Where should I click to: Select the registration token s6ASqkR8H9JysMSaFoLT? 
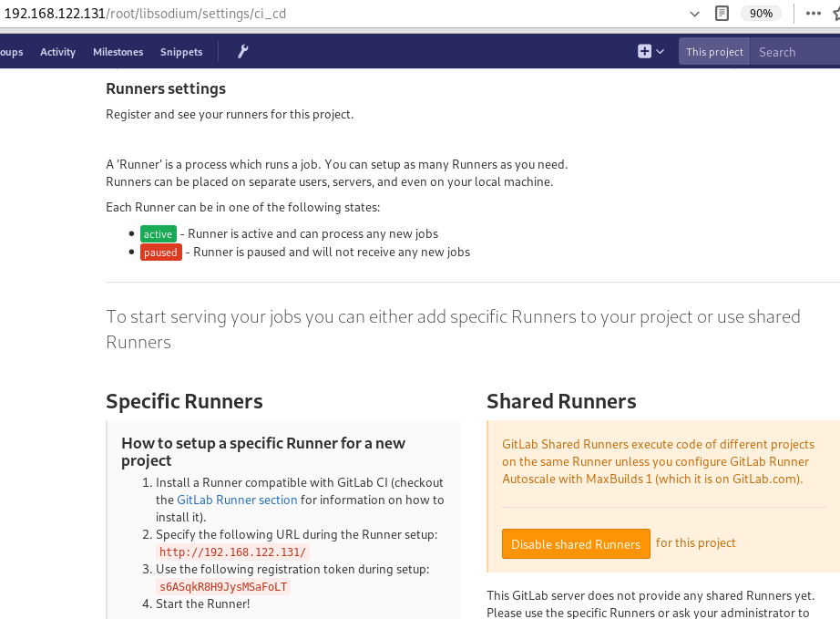223,586
